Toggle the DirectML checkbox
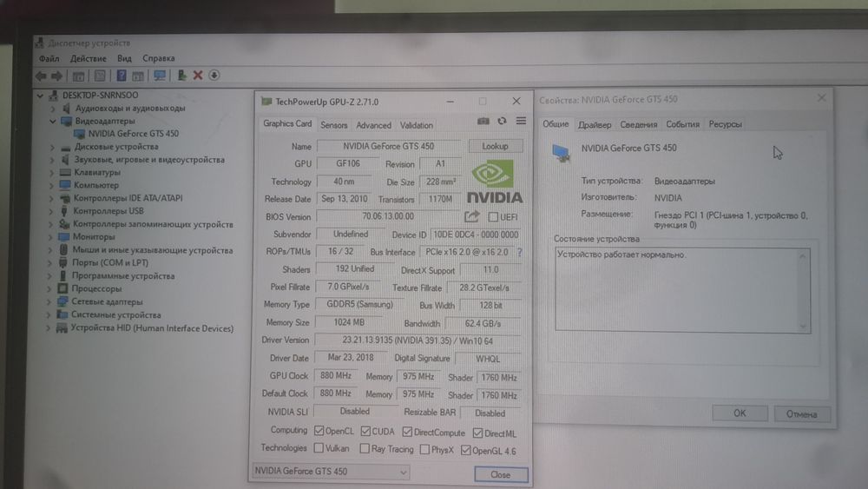 (x=477, y=433)
